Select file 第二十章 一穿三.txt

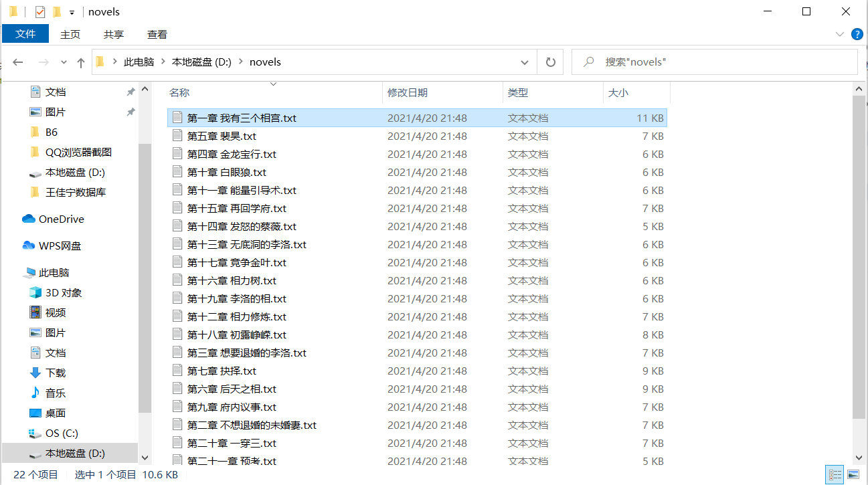tap(232, 443)
